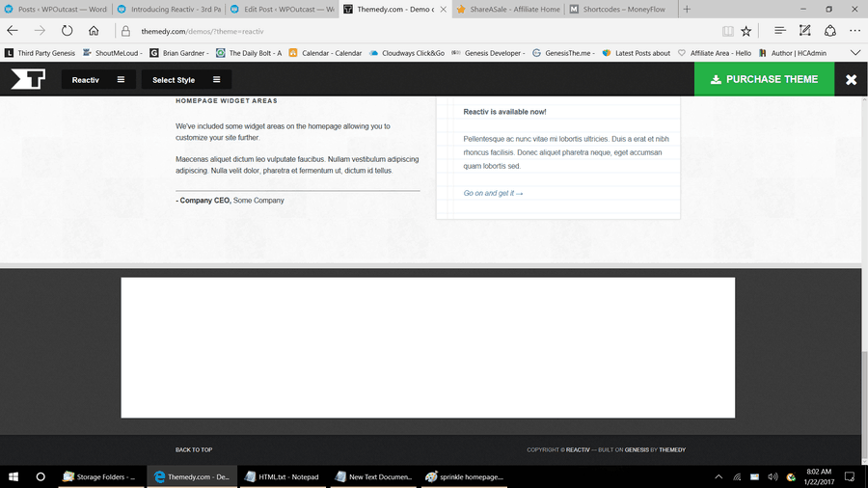Refresh the current page

[x=67, y=31]
